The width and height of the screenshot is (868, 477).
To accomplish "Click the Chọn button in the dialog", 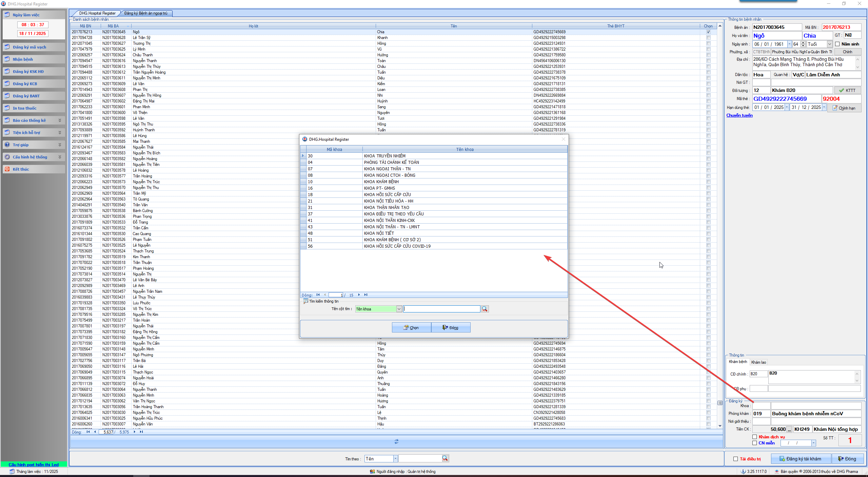I will click(x=411, y=327).
